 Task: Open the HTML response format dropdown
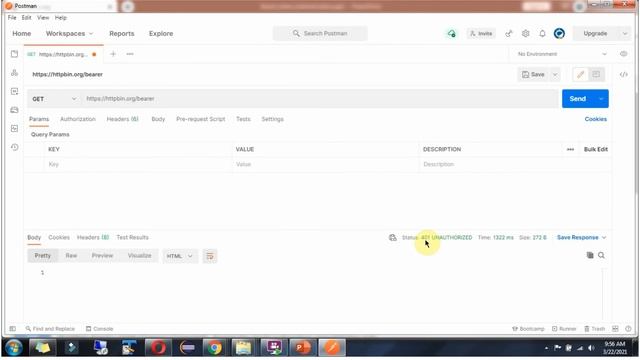point(179,256)
